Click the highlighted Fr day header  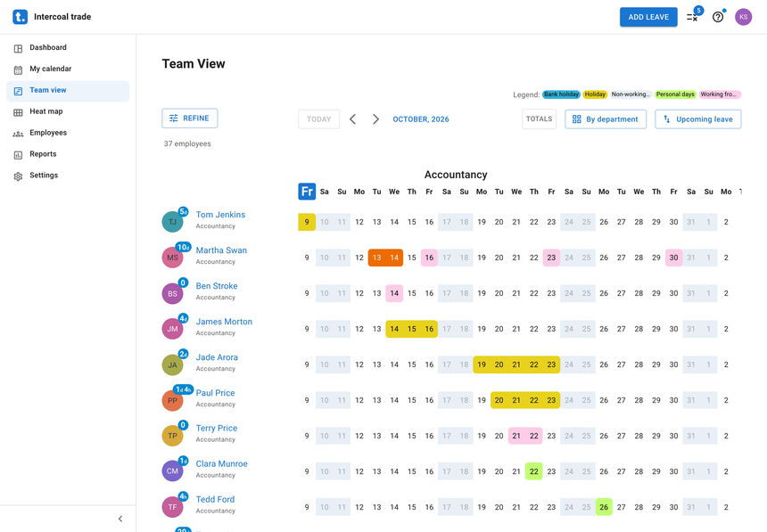pos(307,192)
